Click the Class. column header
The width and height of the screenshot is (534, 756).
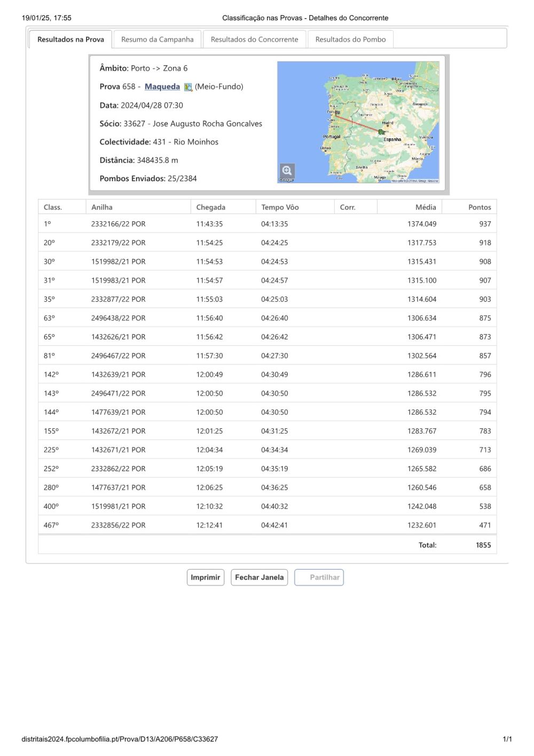pyautogui.click(x=53, y=207)
